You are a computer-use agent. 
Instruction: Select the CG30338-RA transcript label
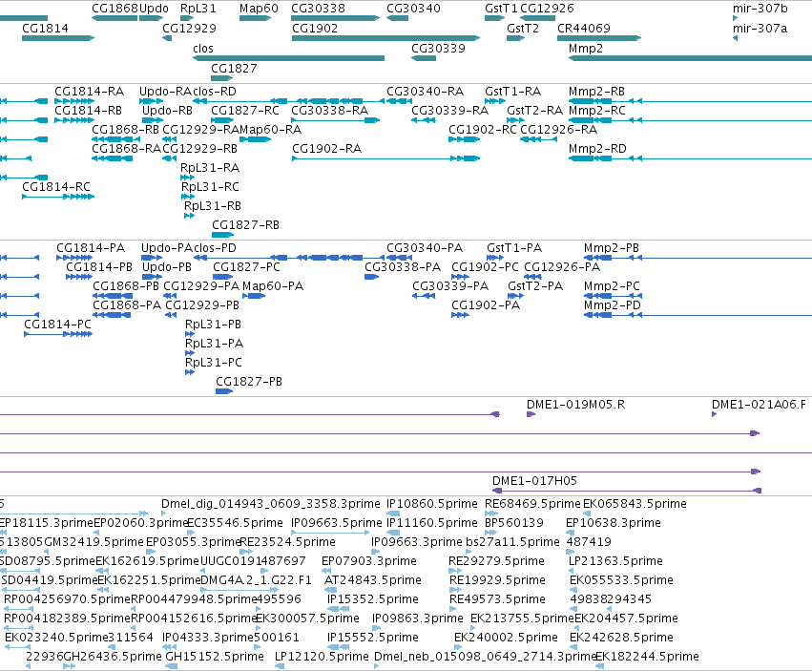pos(329,111)
